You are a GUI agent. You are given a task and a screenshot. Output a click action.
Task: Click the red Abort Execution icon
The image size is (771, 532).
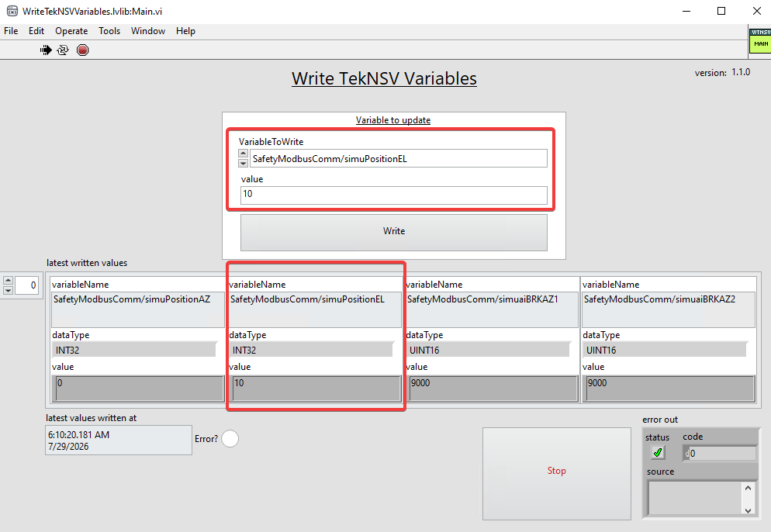82,50
